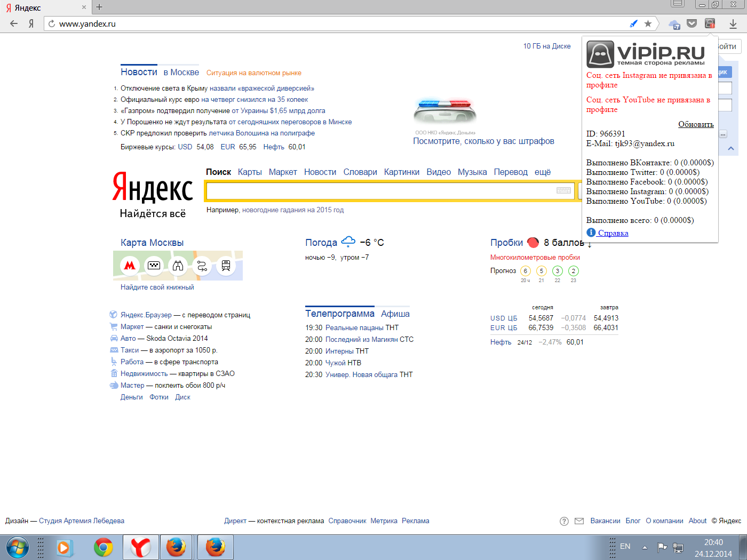Screen dimensions: 747x560
Task: Open the weather cloud extension icon
Action: click(x=675, y=24)
